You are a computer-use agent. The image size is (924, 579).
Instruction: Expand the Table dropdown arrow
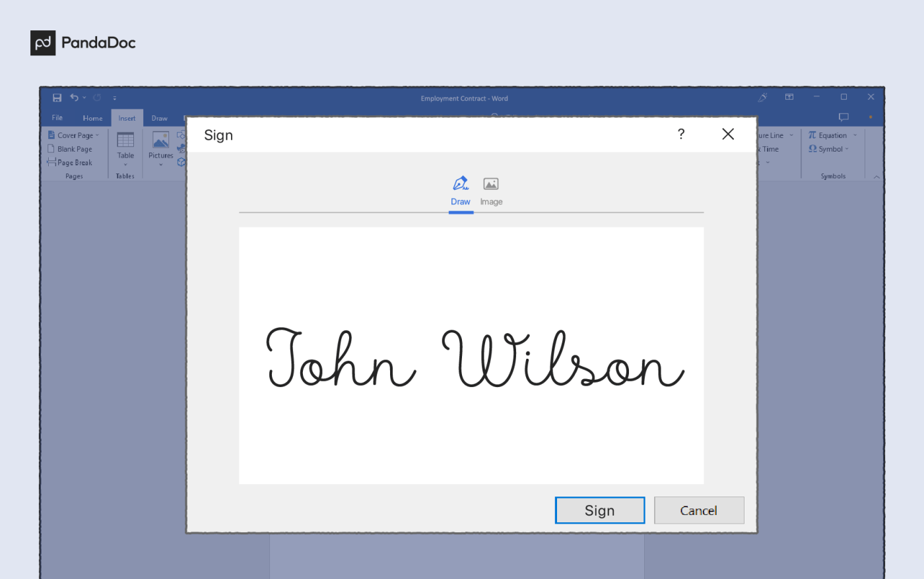point(125,165)
